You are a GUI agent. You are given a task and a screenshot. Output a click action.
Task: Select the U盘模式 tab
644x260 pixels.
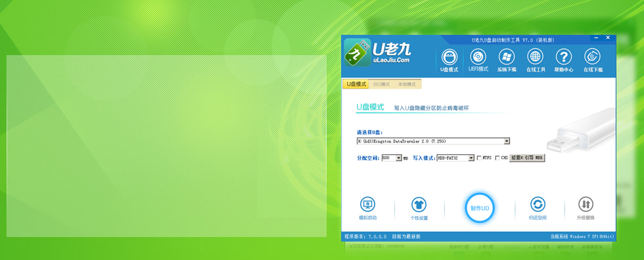point(356,84)
